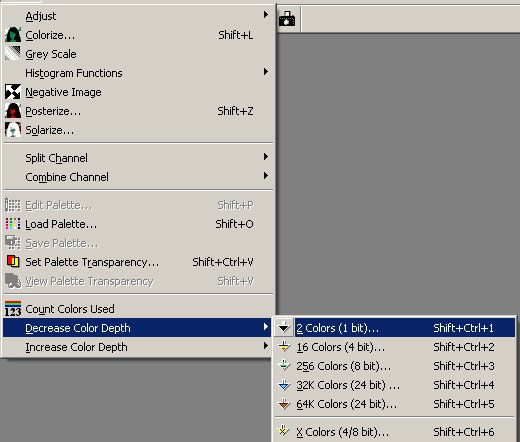Click the acquire toolbar icon above canvas
The image size is (520, 442).
click(x=287, y=19)
